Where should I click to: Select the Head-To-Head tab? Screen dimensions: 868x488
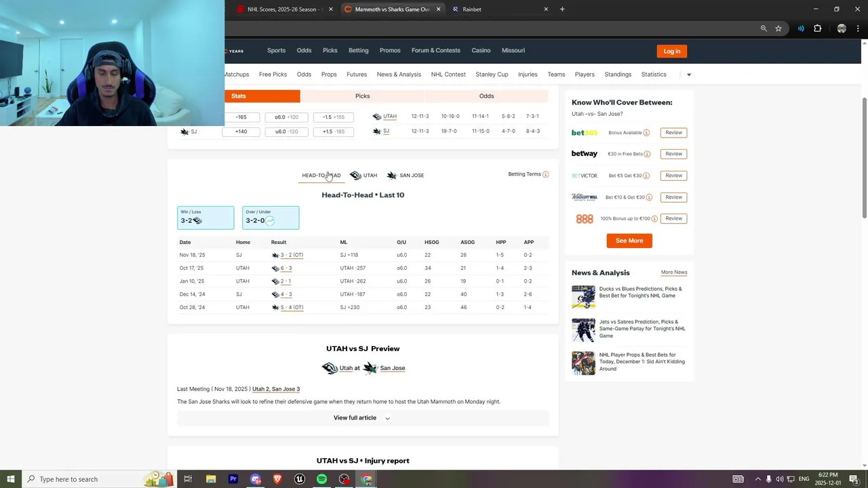click(321, 176)
